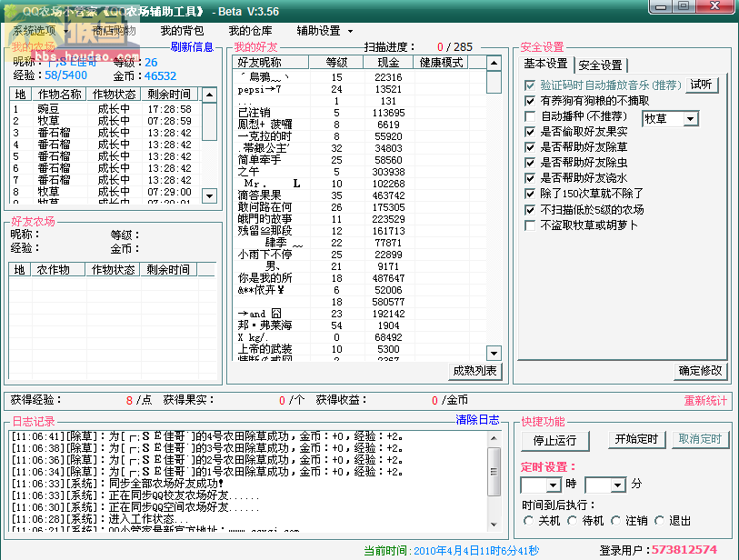Select the 待机 radio option
This screenshot has width=739, height=560.
click(572, 521)
